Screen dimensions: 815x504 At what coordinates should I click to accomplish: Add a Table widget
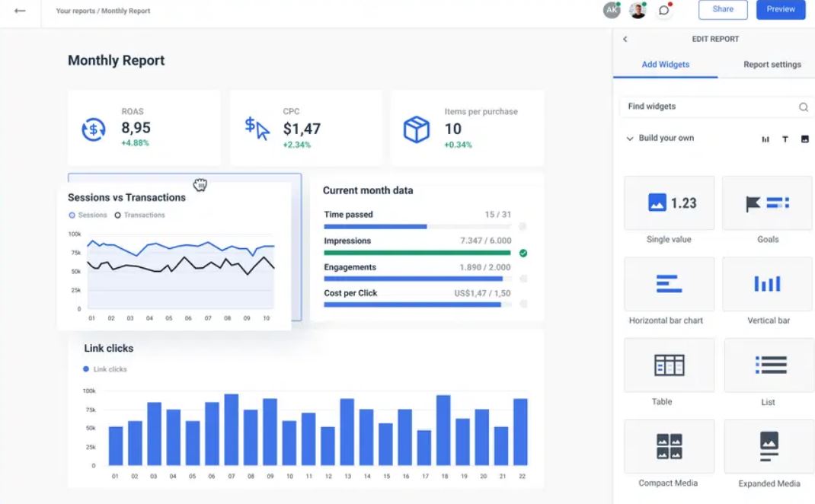point(669,365)
